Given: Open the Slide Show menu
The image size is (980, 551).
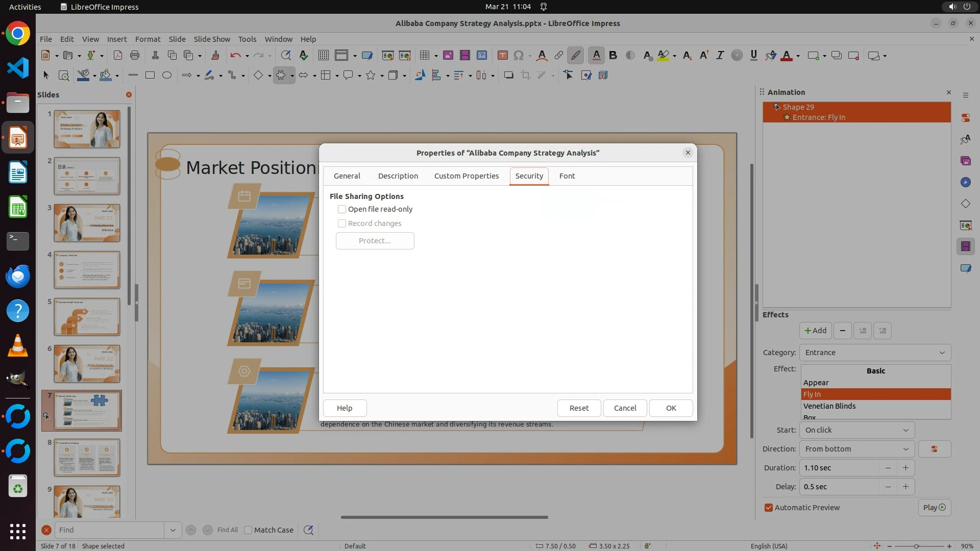Looking at the screenshot, I should click(x=212, y=39).
